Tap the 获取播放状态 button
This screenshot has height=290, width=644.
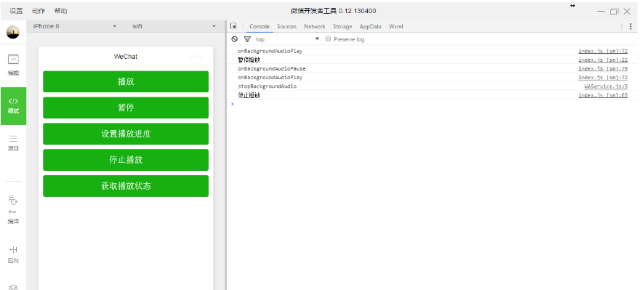click(126, 186)
